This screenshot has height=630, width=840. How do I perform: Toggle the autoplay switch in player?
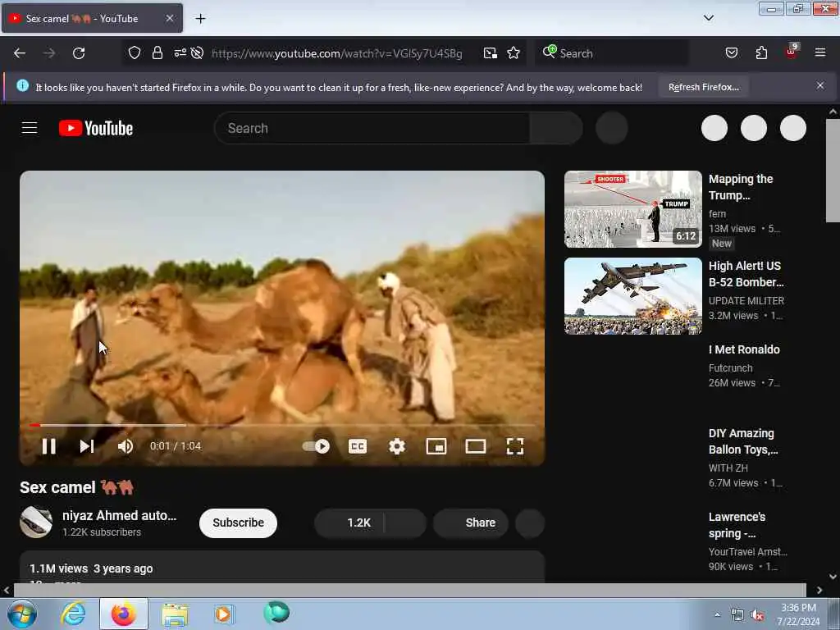click(x=316, y=446)
